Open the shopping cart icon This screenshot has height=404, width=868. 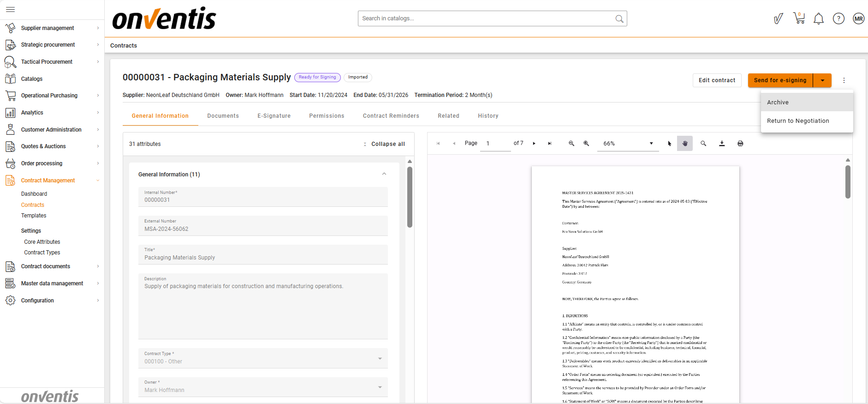[x=799, y=18]
